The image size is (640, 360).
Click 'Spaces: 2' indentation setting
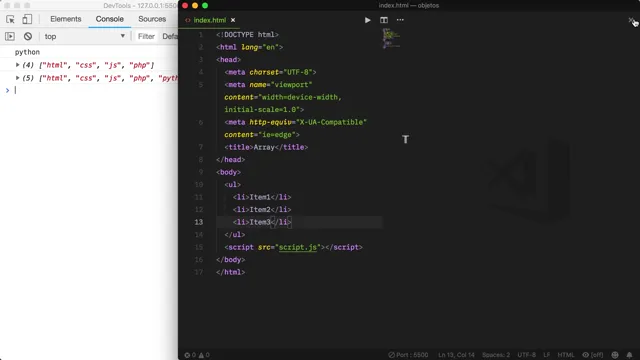point(496,355)
